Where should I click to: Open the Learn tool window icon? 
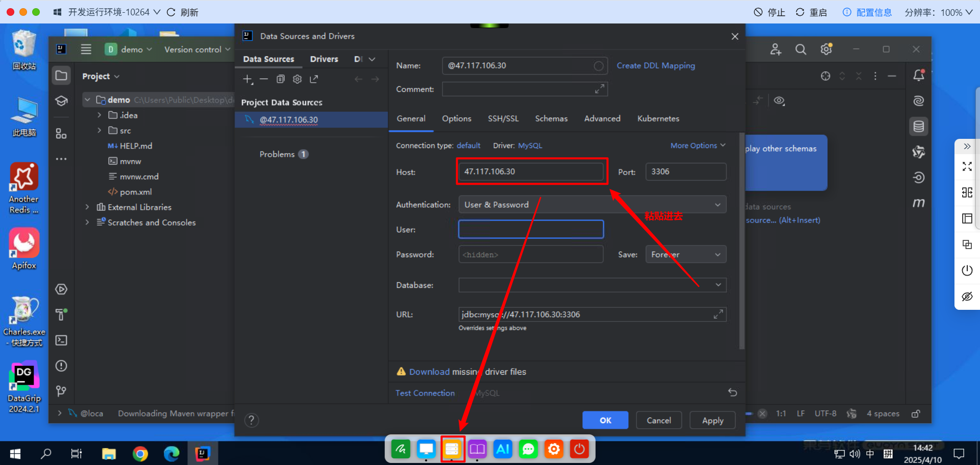[x=61, y=101]
